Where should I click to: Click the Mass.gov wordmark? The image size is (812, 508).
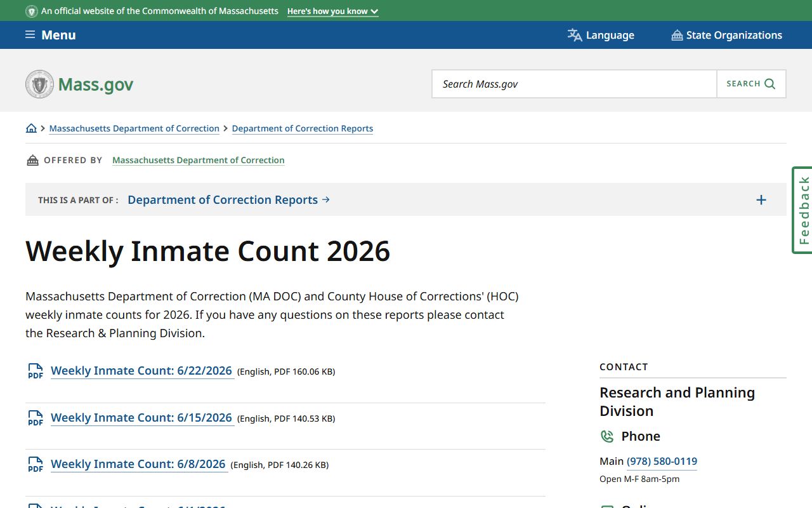coord(96,84)
